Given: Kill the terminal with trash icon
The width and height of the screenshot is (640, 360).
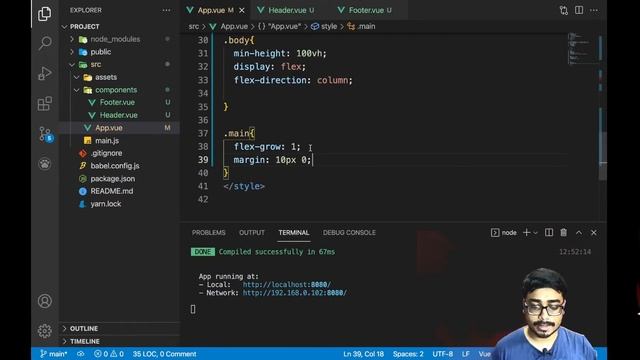Looking at the screenshot, I should 564,232.
